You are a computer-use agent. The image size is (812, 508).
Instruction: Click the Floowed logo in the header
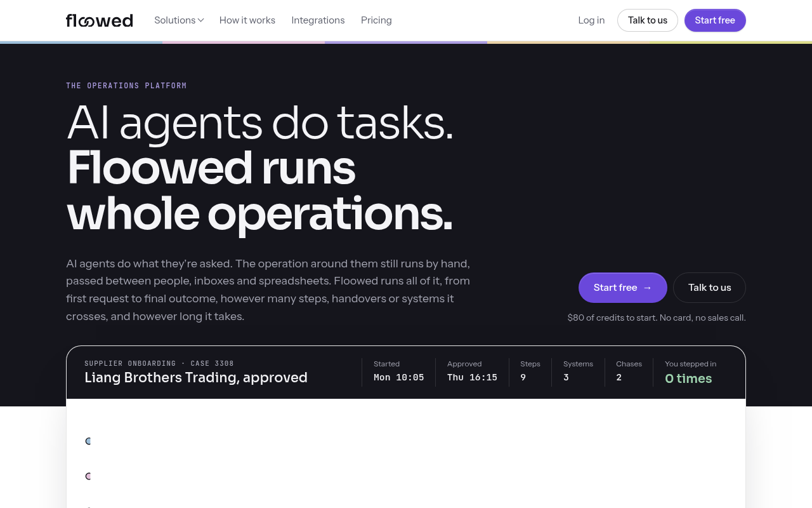(x=100, y=20)
